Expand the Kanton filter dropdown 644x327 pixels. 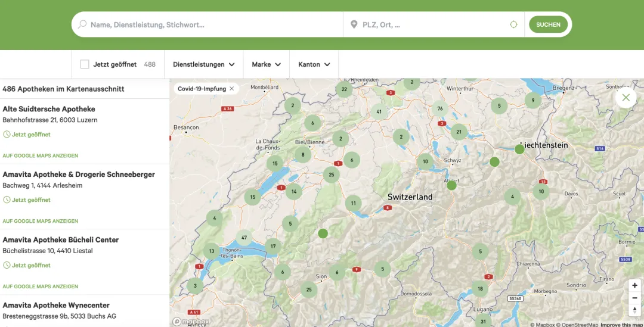[x=314, y=64]
